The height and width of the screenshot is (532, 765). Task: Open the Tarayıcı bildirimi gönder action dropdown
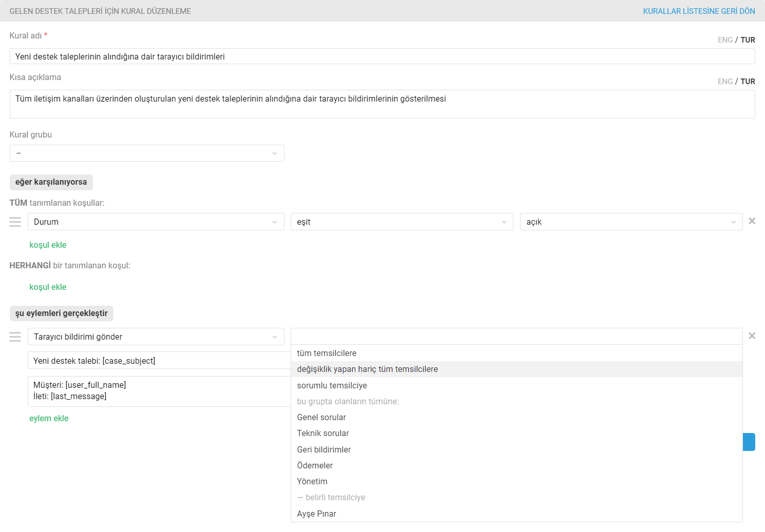[156, 337]
